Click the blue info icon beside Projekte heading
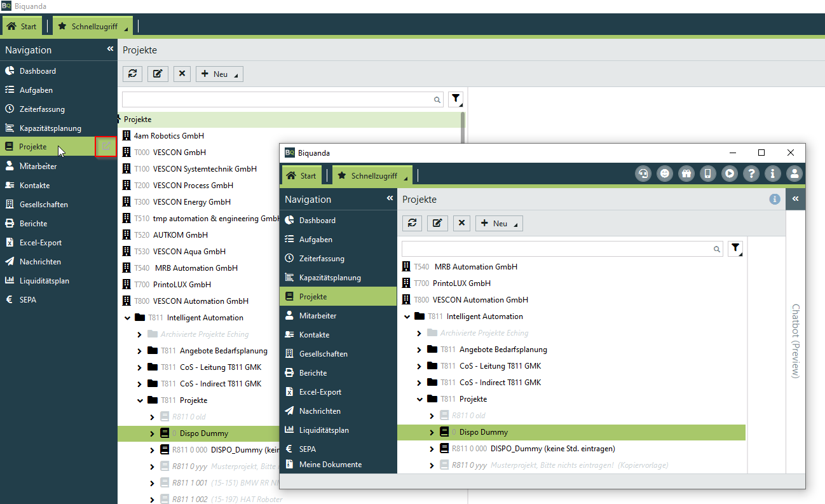825x504 pixels. (x=775, y=199)
